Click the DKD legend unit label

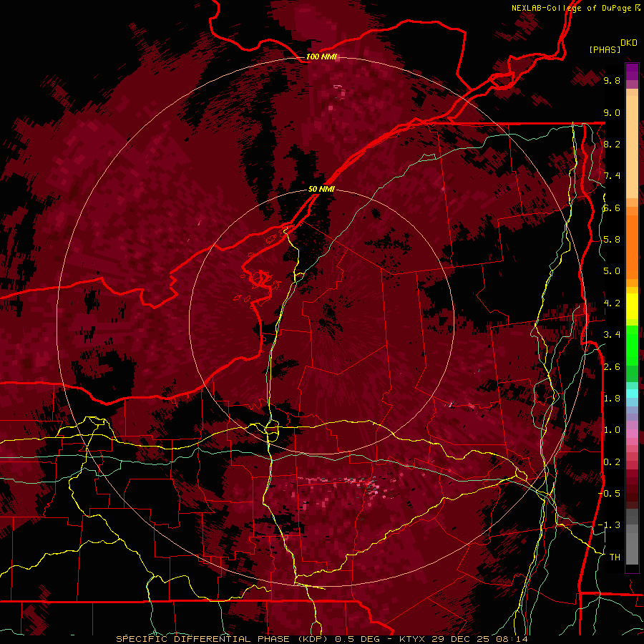coord(629,43)
